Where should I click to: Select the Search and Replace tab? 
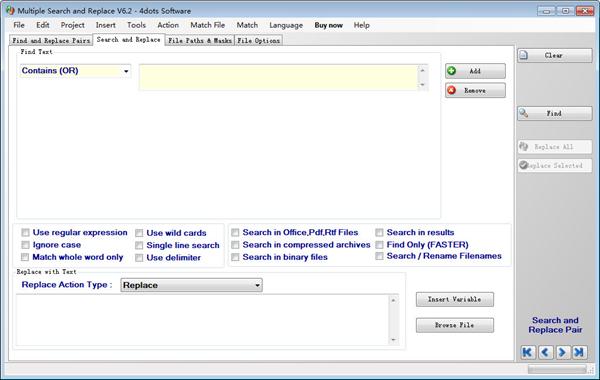(129, 40)
